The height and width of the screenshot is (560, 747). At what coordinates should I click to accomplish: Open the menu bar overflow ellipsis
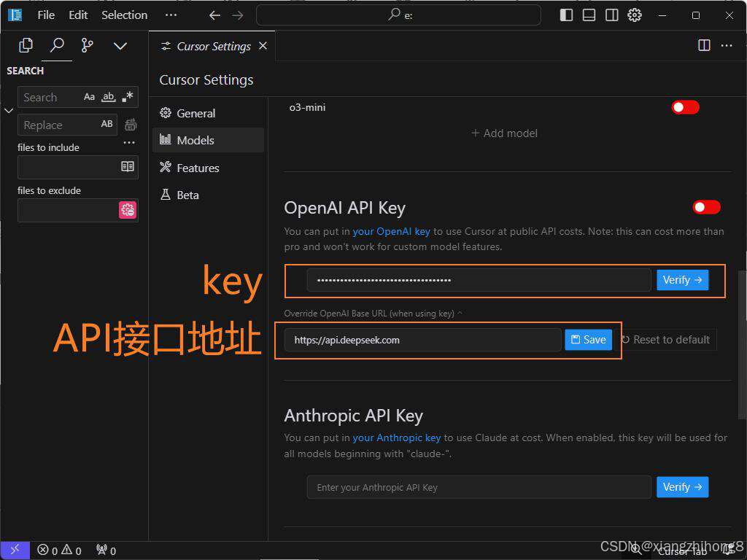pos(171,15)
